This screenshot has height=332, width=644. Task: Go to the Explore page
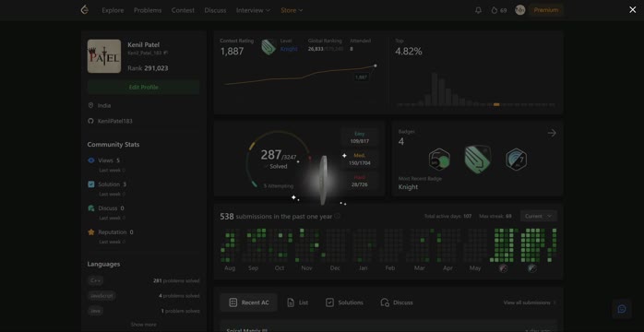click(113, 10)
